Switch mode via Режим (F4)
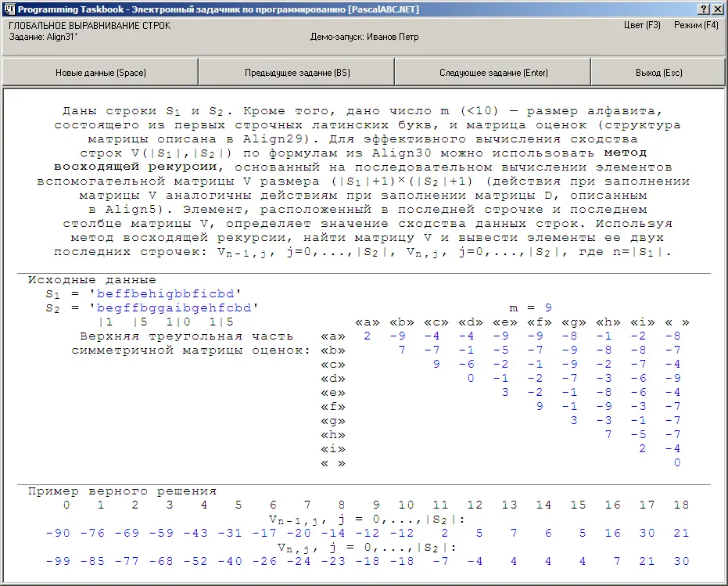This screenshot has width=728, height=586. (x=696, y=25)
